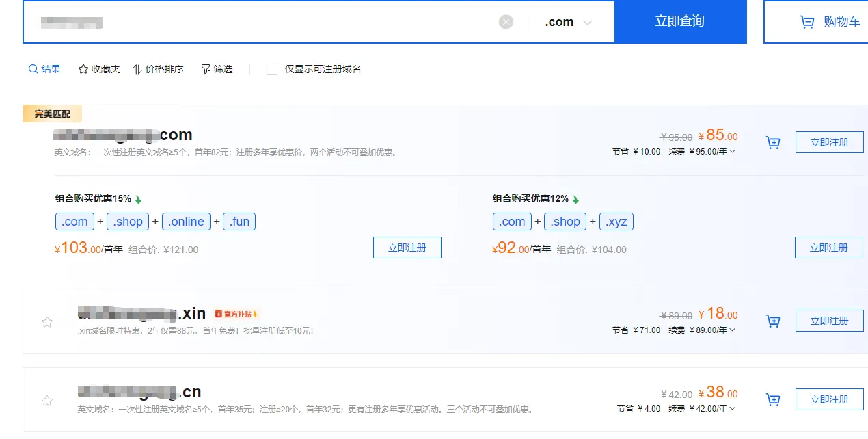Favorite the .xin domain using its star
This screenshot has width=868, height=439.
46,321
